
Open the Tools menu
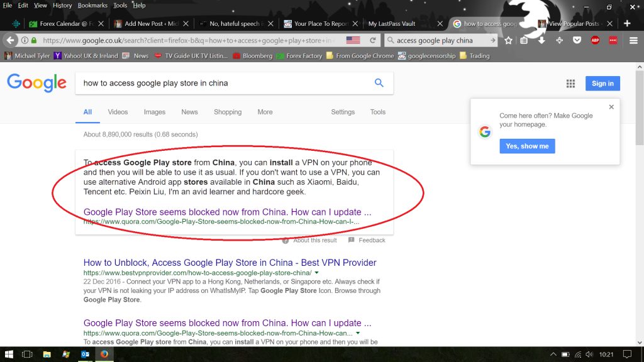tap(120, 5)
